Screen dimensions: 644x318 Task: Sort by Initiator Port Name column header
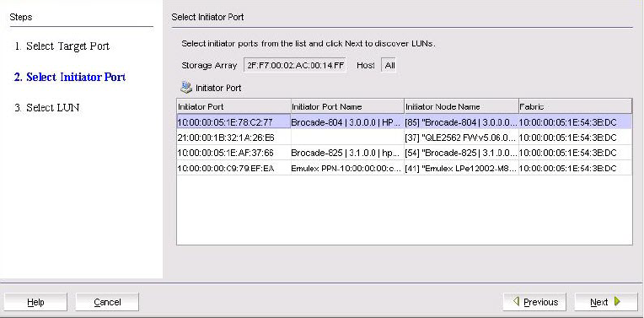(347, 107)
